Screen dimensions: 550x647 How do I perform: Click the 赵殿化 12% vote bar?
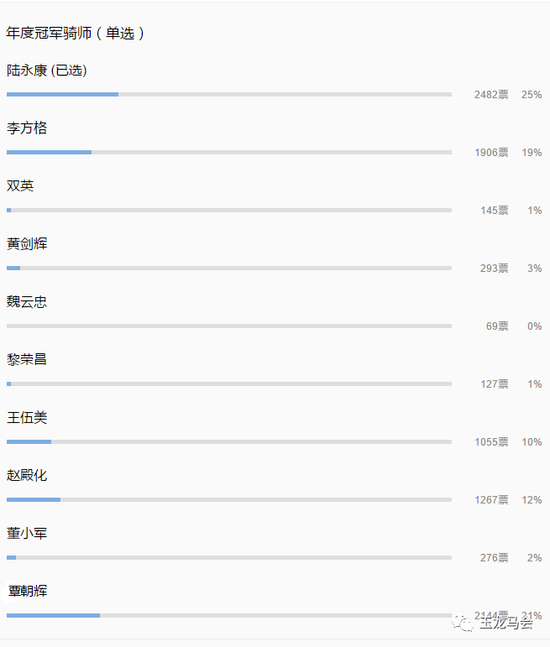(229, 500)
